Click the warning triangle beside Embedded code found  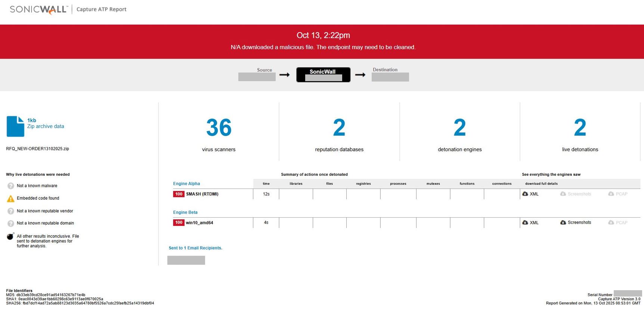[x=10, y=199]
